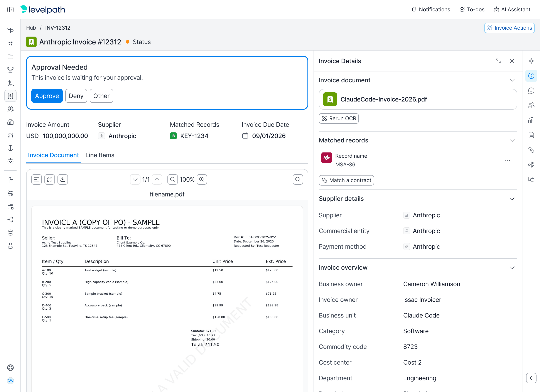The height and width of the screenshot is (392, 540).
Task: Open the MSA-36 matched record
Action: [344, 160]
